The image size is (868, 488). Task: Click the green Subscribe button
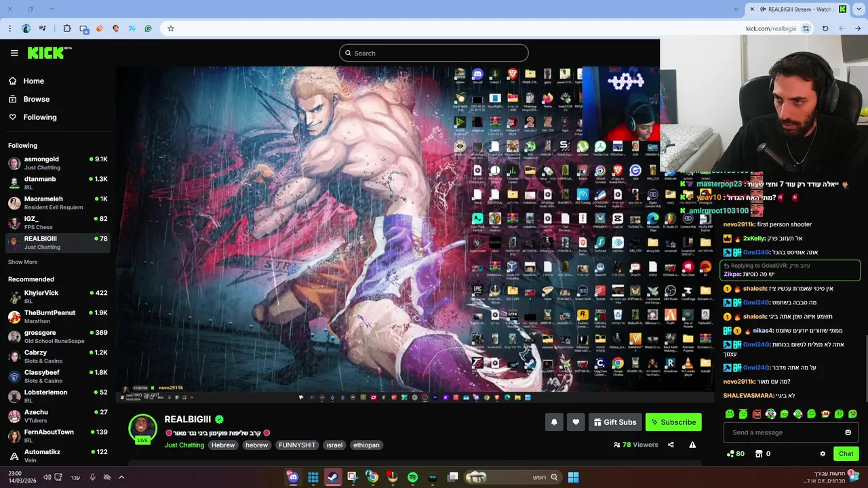pos(673,422)
